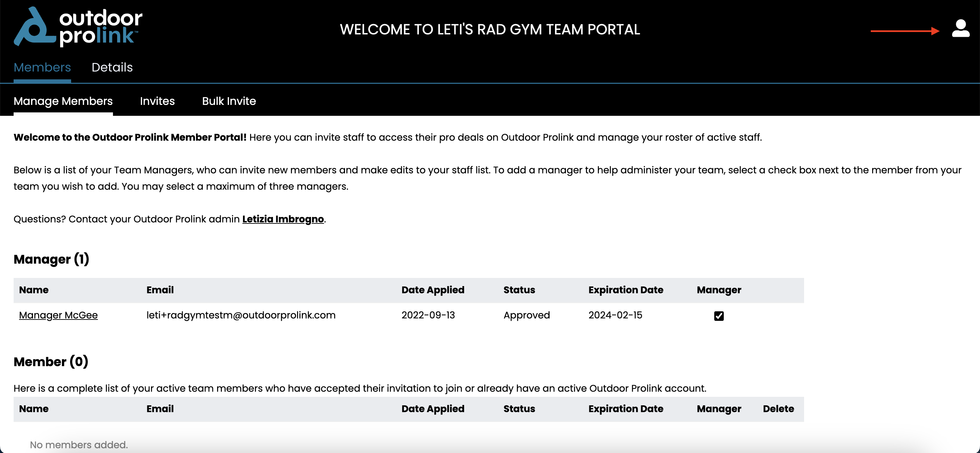Image resolution: width=980 pixels, height=453 pixels.
Task: Open the Manager McGee profile link
Action: (x=58, y=315)
